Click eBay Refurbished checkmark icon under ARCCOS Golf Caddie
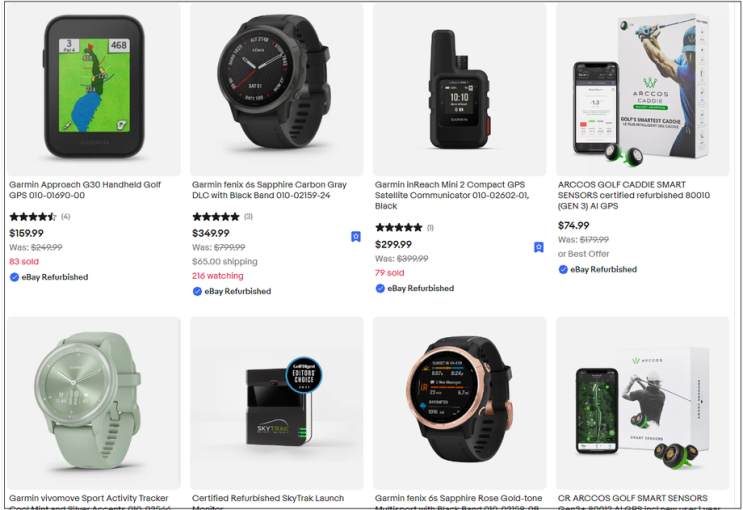This screenshot has width=743, height=510. click(563, 270)
